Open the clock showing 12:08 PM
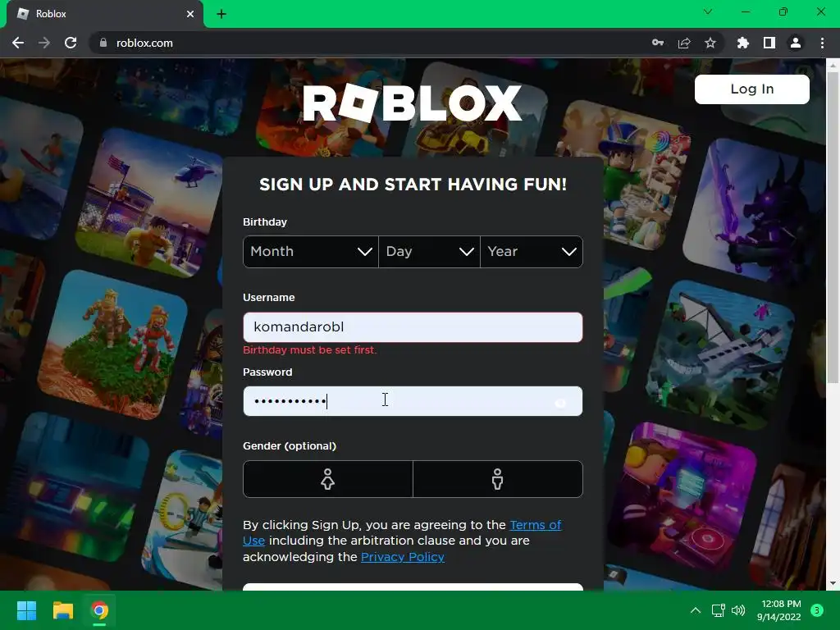Viewport: 840px width, 630px height. pos(779,610)
